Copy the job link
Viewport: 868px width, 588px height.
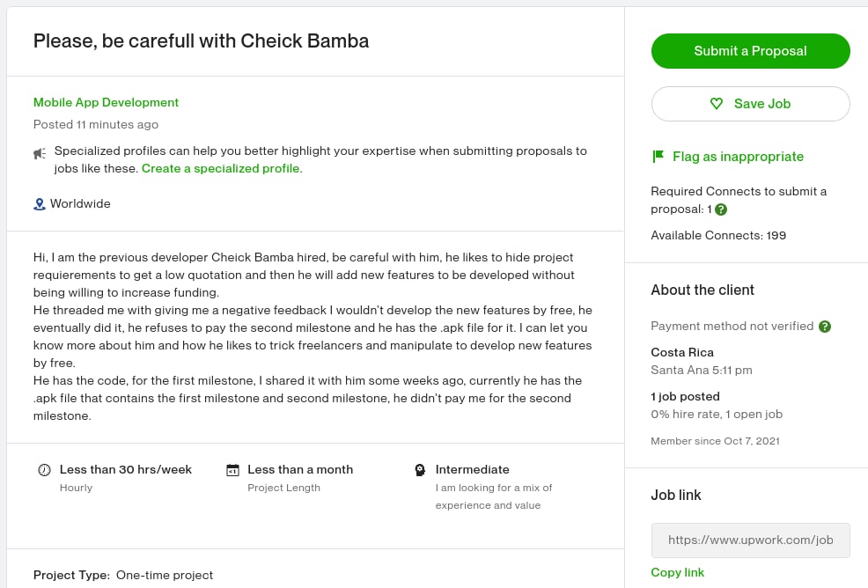tap(677, 572)
